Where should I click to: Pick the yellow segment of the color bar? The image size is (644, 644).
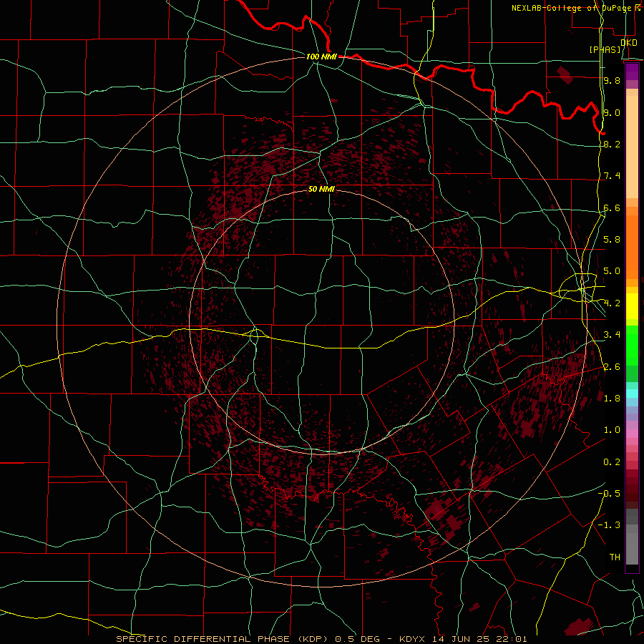[x=632, y=306]
